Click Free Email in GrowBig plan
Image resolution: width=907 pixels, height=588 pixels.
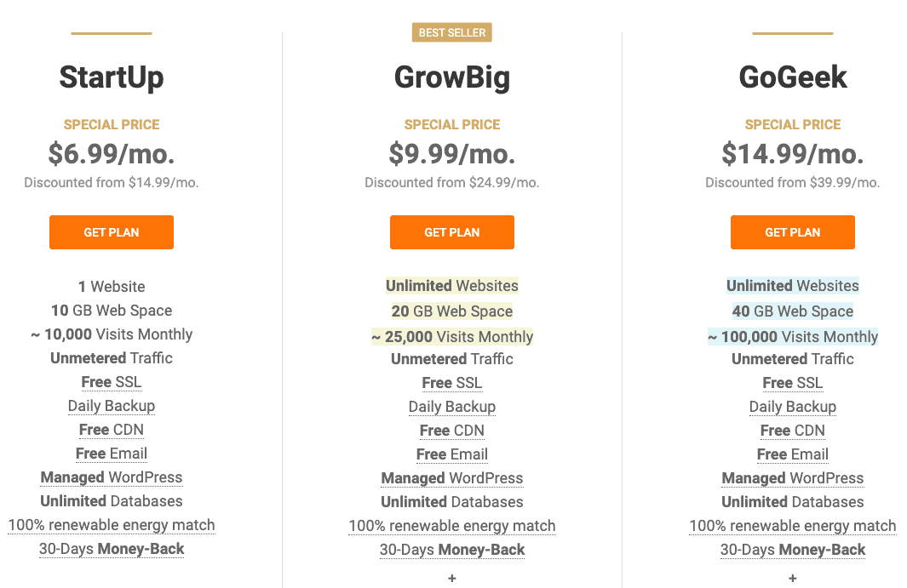tap(452, 454)
